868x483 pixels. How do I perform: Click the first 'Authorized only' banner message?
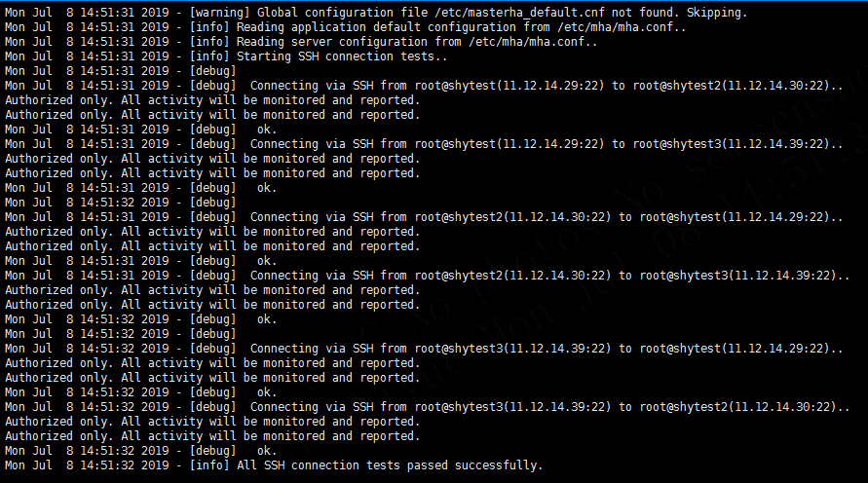click(212, 100)
